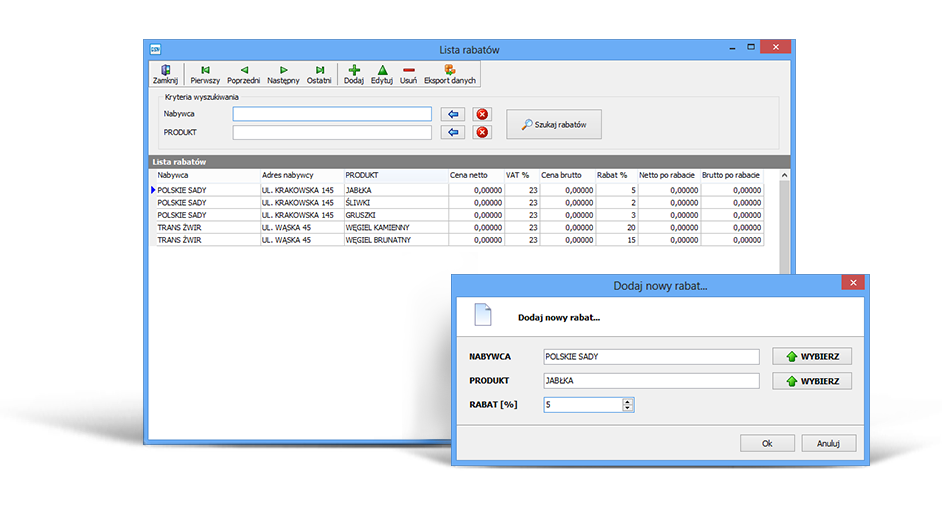Increase RABAT [%] value with up spinner

[627, 401]
